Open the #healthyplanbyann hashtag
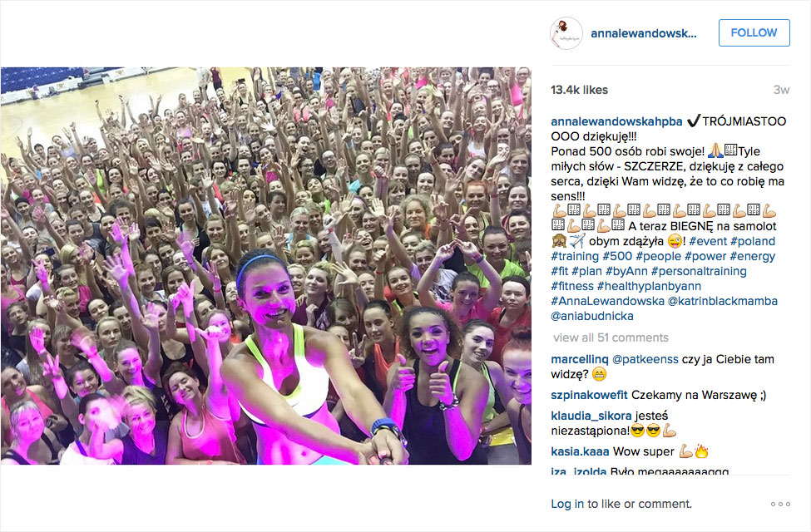Image resolution: width=811 pixels, height=532 pixels. point(649,286)
